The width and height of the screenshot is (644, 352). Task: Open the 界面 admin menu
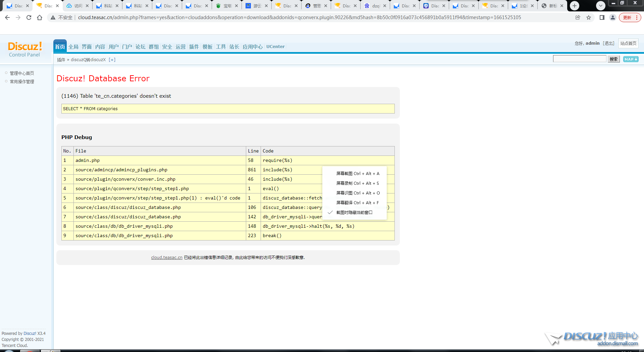(x=87, y=47)
